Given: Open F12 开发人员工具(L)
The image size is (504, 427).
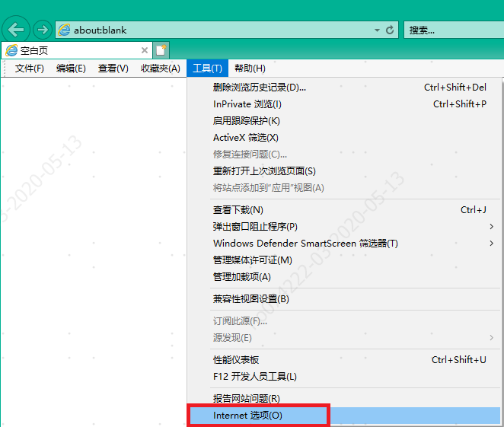Looking at the screenshot, I should click(343, 377).
